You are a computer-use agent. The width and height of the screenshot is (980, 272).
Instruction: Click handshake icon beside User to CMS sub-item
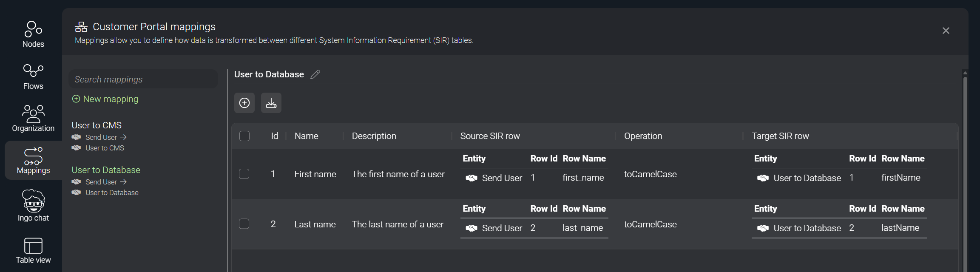tap(76, 148)
